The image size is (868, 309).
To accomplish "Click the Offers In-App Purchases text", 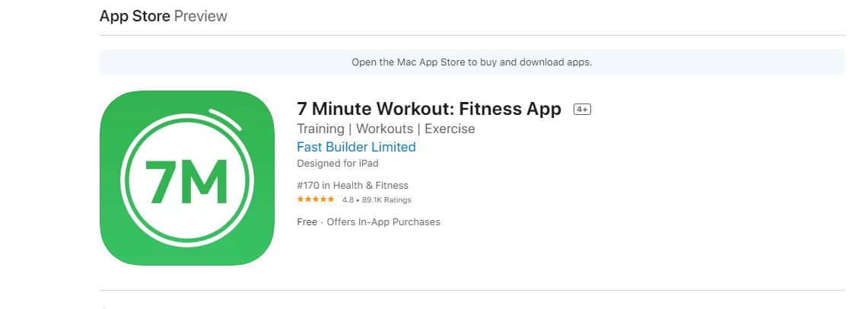I will click(x=383, y=222).
